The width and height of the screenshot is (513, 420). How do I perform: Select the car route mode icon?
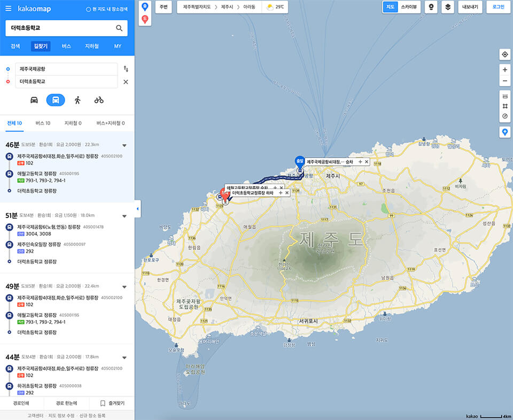click(x=34, y=100)
